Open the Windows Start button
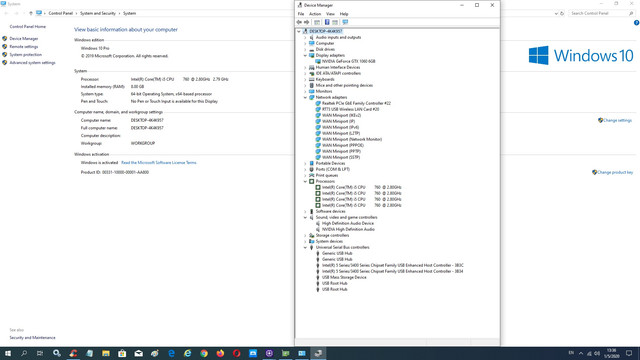This screenshot has height=360, width=640. point(8,353)
